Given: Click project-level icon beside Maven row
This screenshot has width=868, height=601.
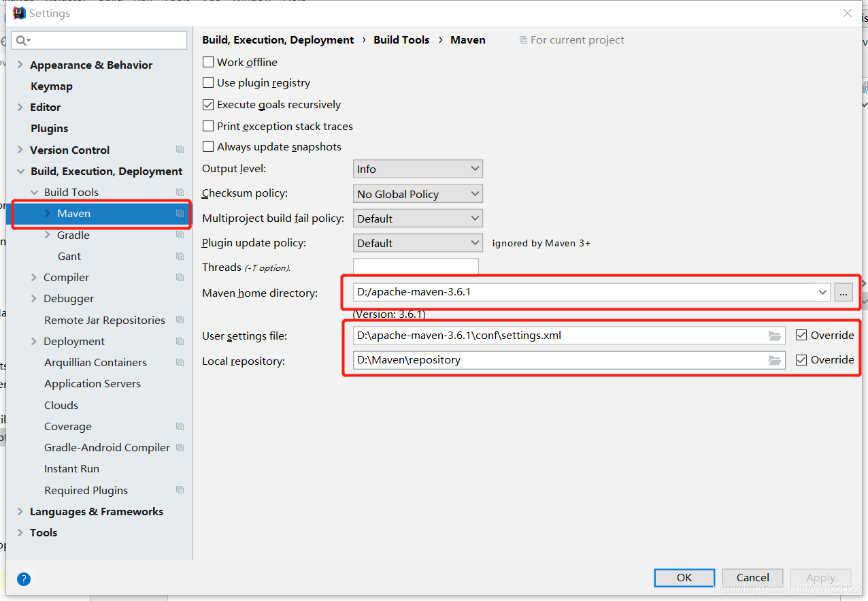Looking at the screenshot, I should 180,214.
